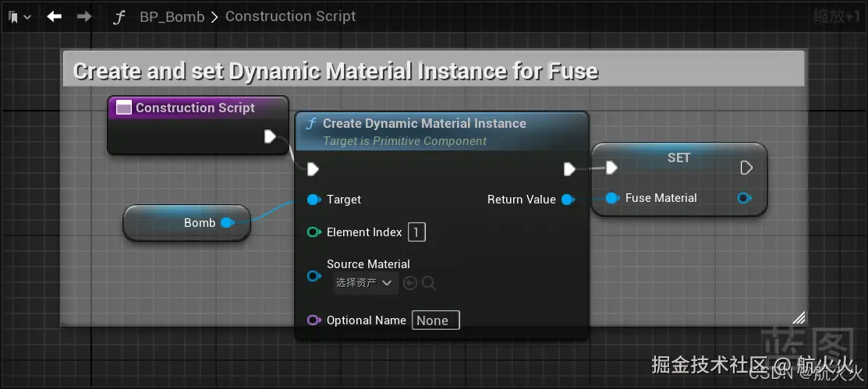Use selected asset arrow for Source Material

[x=409, y=283]
